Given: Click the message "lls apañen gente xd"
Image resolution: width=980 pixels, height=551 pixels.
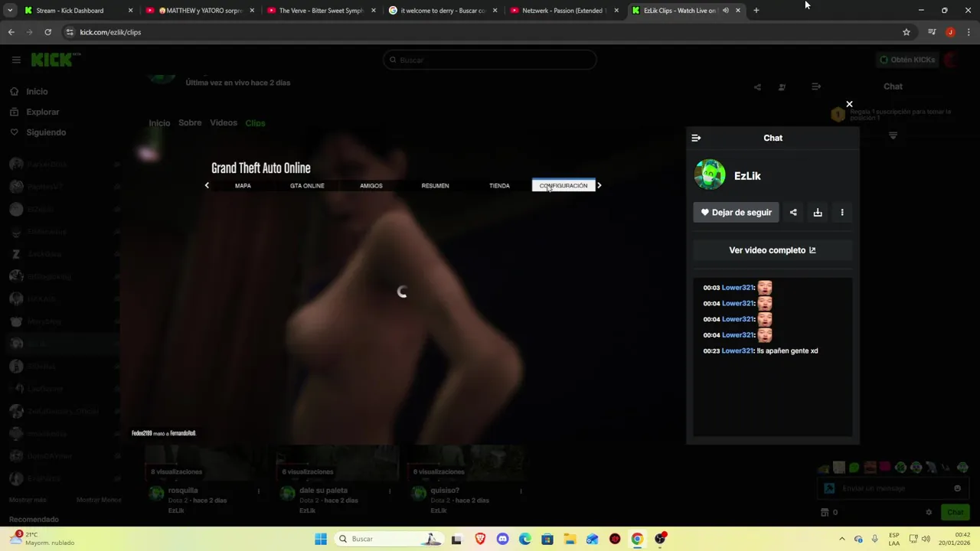Looking at the screenshot, I should (x=787, y=350).
